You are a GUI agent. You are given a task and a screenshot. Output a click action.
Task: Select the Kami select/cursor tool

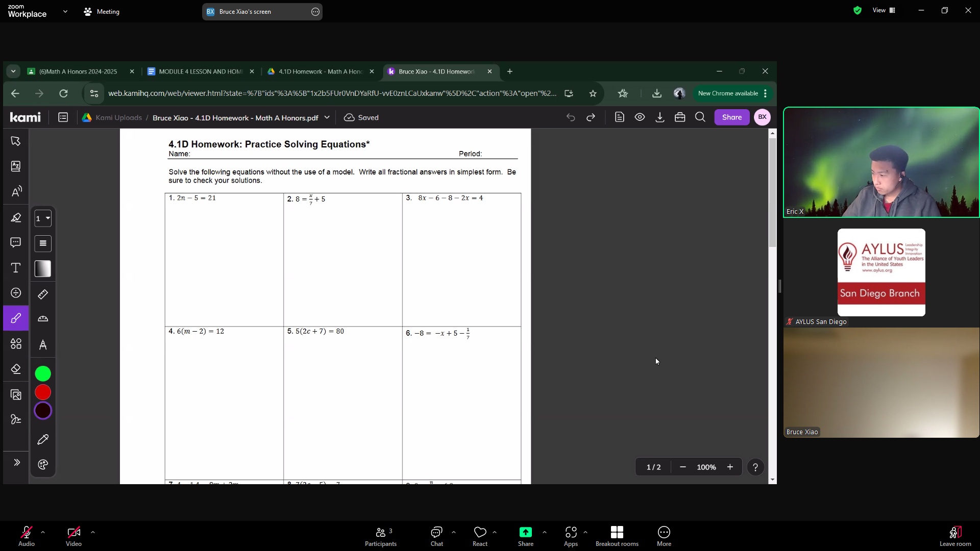16,141
